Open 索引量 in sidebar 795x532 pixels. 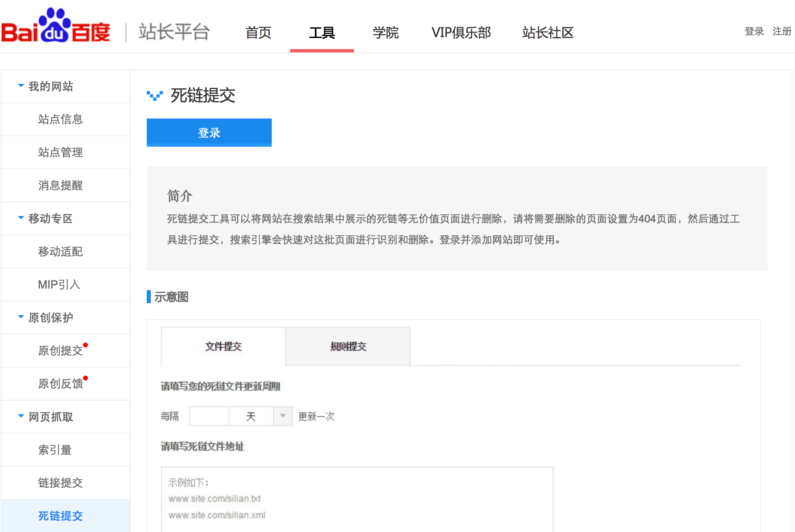66,450
